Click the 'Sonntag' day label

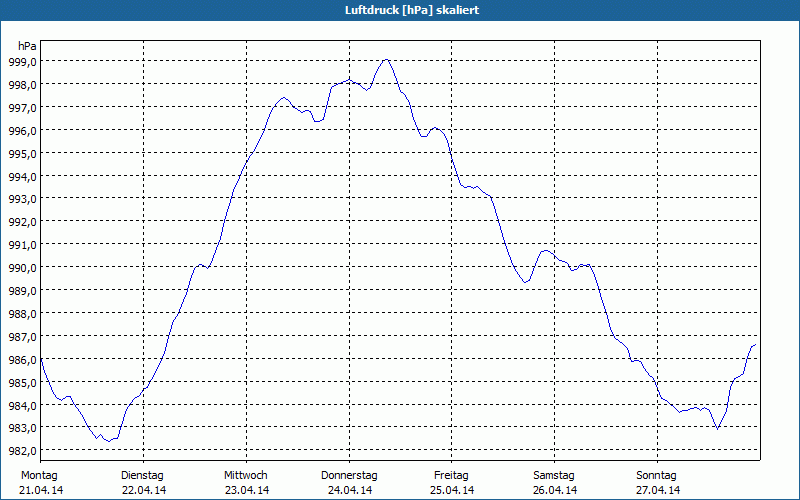point(656,476)
